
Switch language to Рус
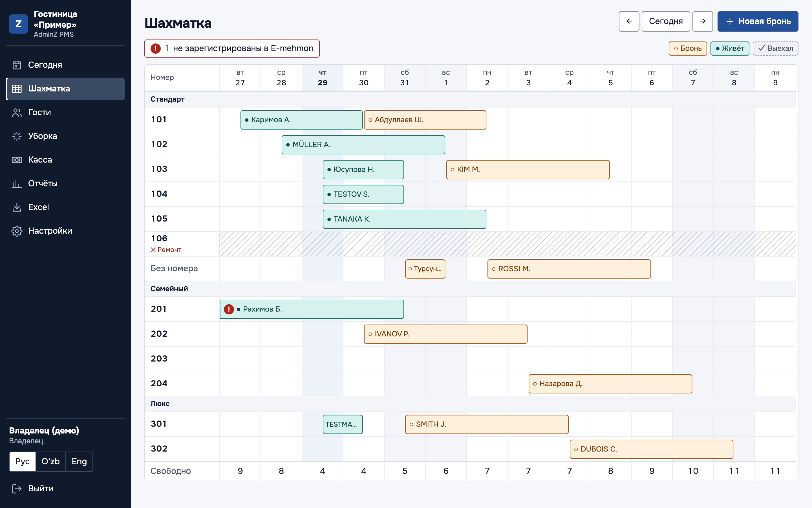coord(23,462)
